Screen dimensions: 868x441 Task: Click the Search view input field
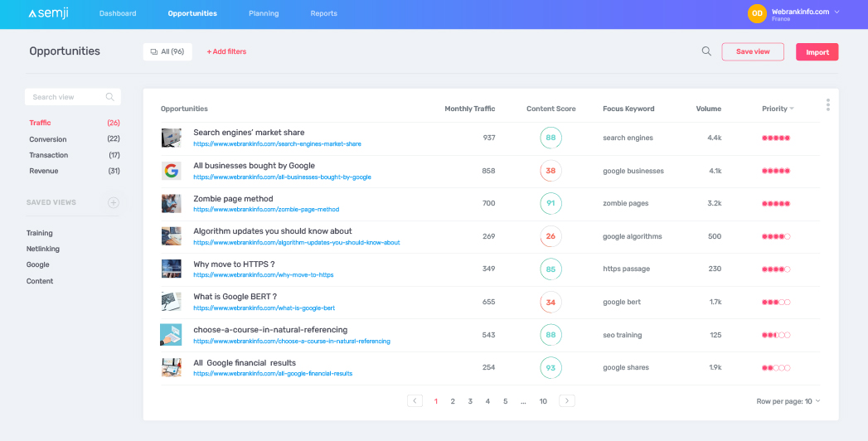click(66, 97)
